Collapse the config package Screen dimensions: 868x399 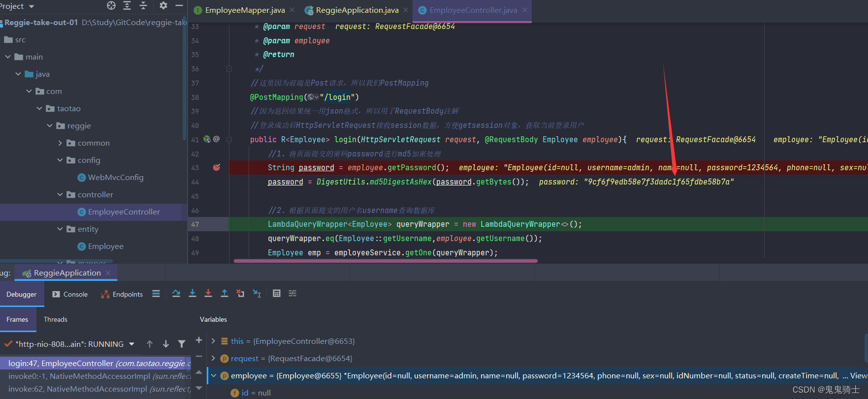[60, 160]
